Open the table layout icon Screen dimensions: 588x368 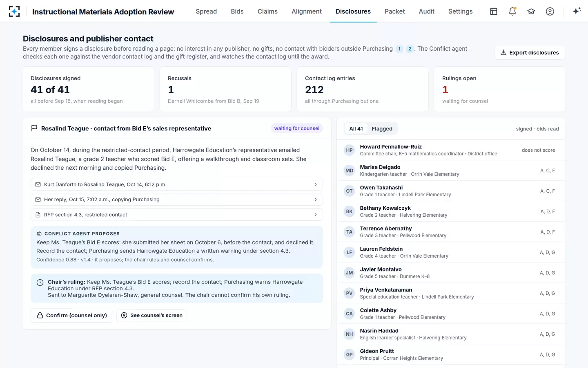coord(494,11)
